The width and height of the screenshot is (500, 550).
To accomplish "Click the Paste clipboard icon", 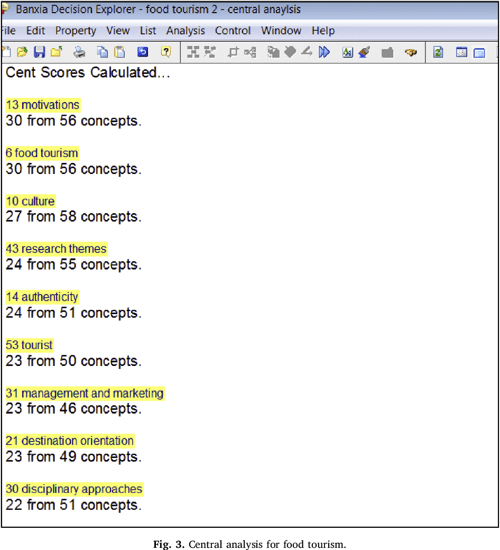I will [x=120, y=52].
